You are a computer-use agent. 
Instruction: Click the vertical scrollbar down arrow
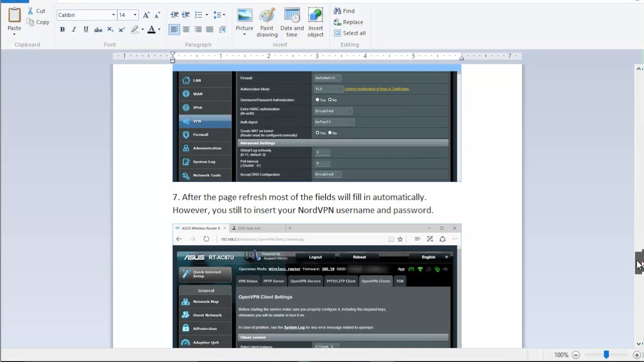[639, 344]
